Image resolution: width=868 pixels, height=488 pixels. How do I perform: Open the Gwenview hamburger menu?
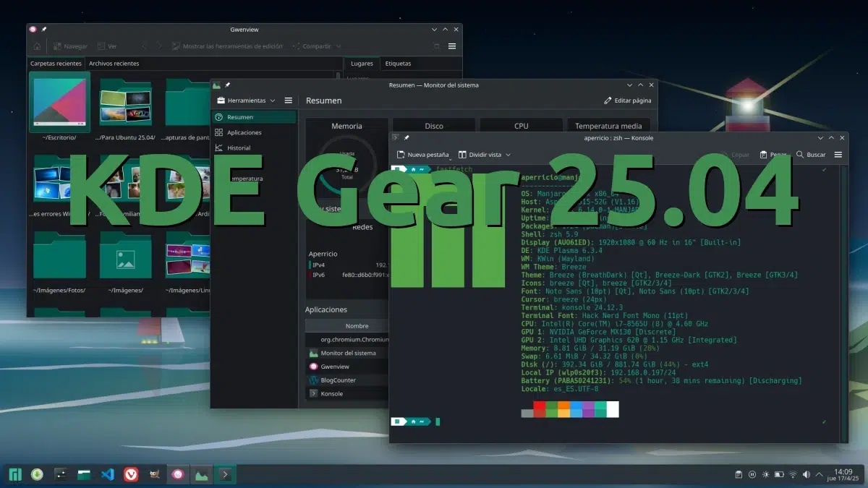click(452, 46)
